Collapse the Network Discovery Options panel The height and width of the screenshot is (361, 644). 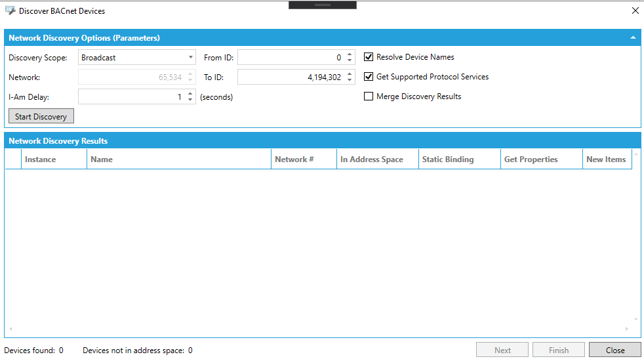[633, 38]
